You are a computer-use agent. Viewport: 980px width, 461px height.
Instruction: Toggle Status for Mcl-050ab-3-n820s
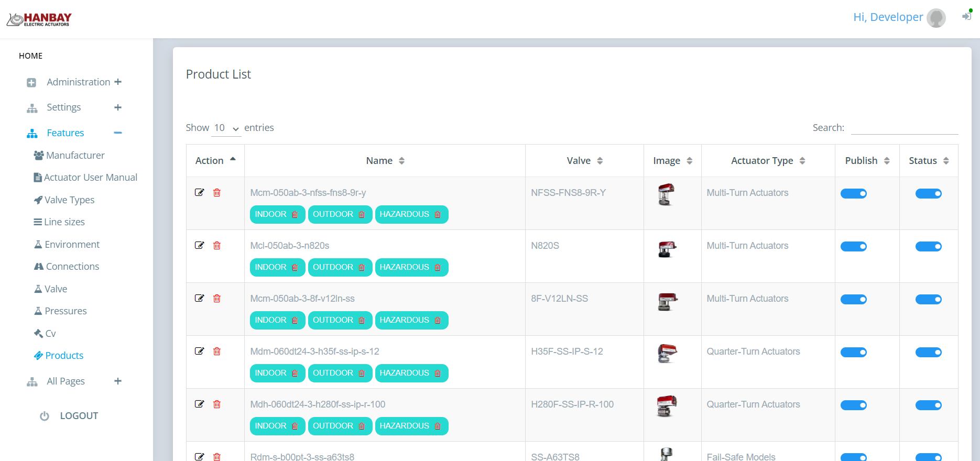[x=928, y=247]
